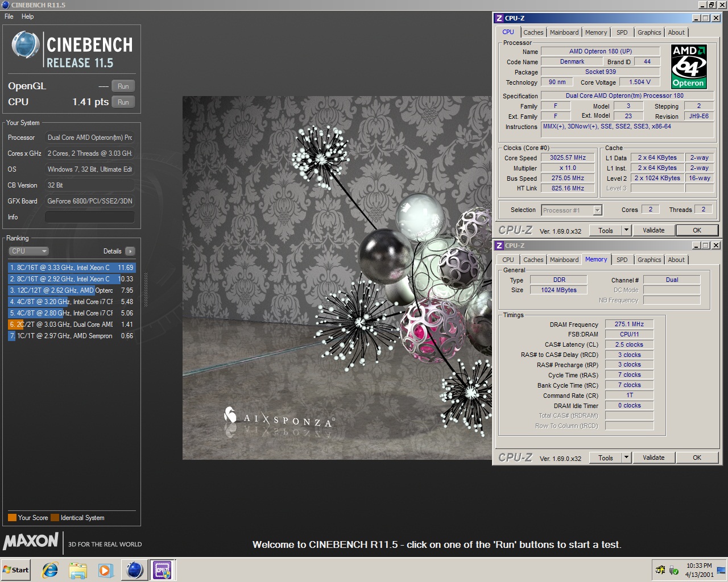Click Tools button in lower CPU-Z window

606,458
